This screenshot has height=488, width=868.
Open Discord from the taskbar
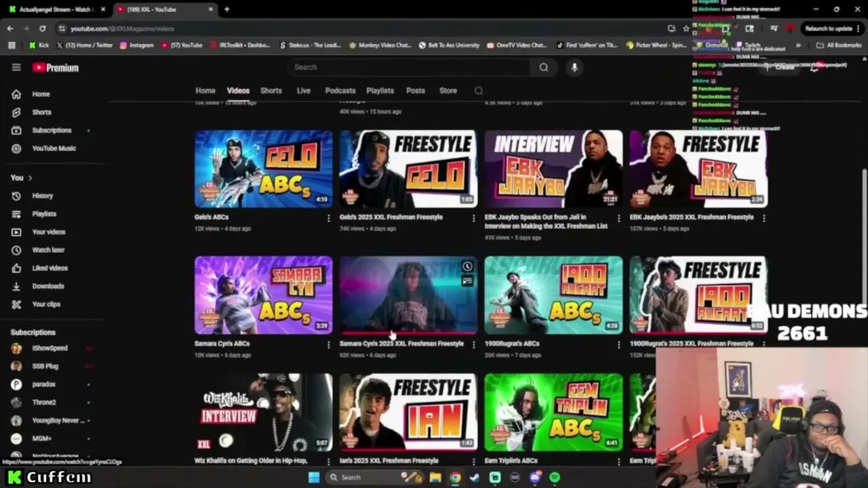tap(535, 477)
